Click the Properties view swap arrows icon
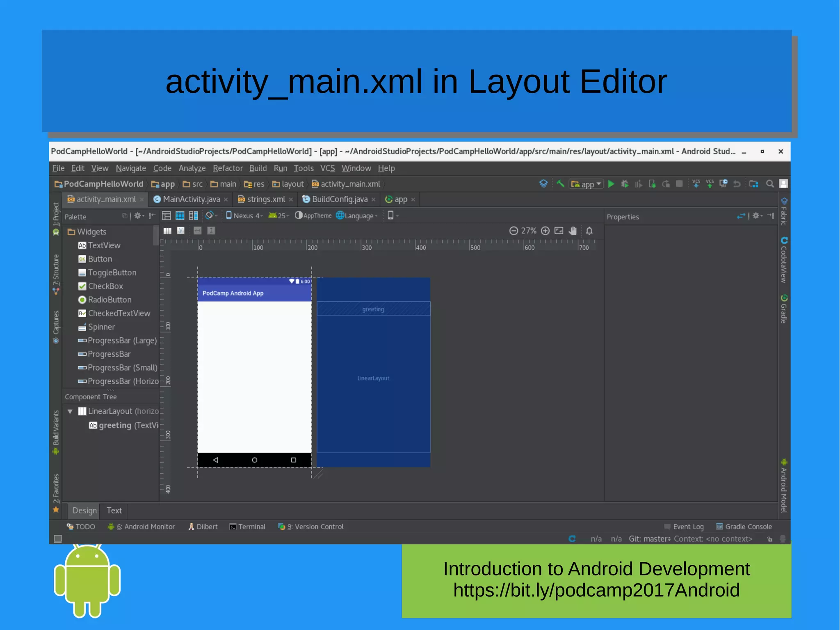Screen dimensions: 840x630 coord(741,216)
